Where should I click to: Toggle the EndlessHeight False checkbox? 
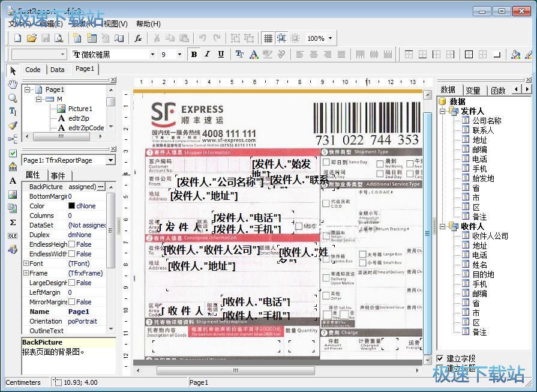(x=71, y=244)
